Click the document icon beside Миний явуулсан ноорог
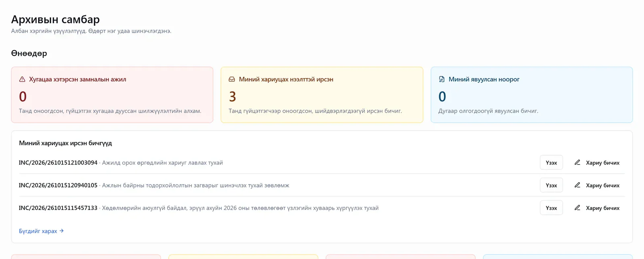Viewport: 644px width, 259px height. pos(442,80)
